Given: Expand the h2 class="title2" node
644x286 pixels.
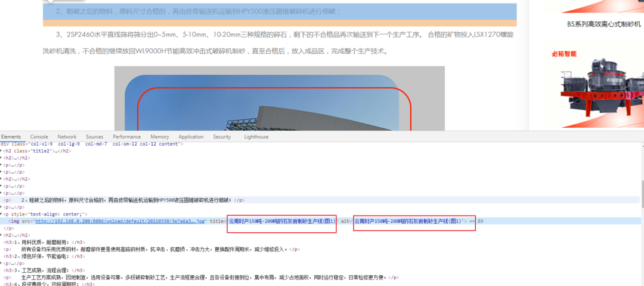Looking at the screenshot, I should click(2, 151).
